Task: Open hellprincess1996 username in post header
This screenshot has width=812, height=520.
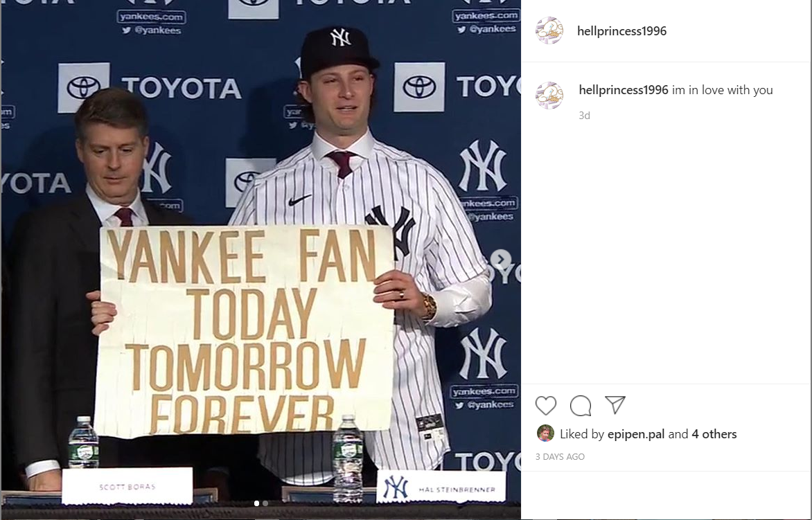Action: point(622,31)
